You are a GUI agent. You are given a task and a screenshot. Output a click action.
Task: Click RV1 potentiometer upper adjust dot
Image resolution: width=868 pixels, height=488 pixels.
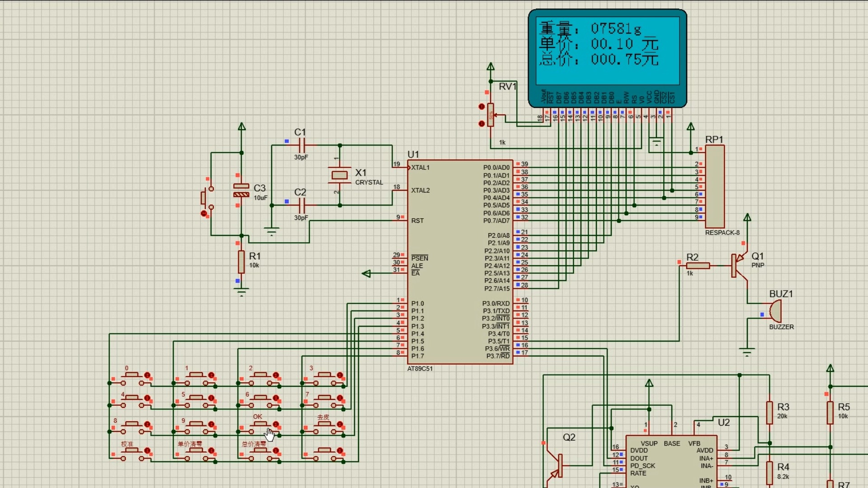pos(482,107)
